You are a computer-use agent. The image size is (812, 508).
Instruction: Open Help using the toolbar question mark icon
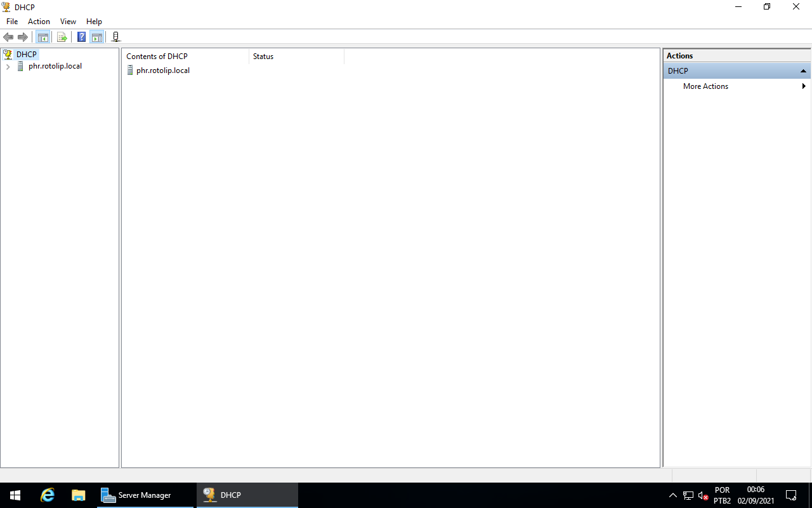coord(81,37)
